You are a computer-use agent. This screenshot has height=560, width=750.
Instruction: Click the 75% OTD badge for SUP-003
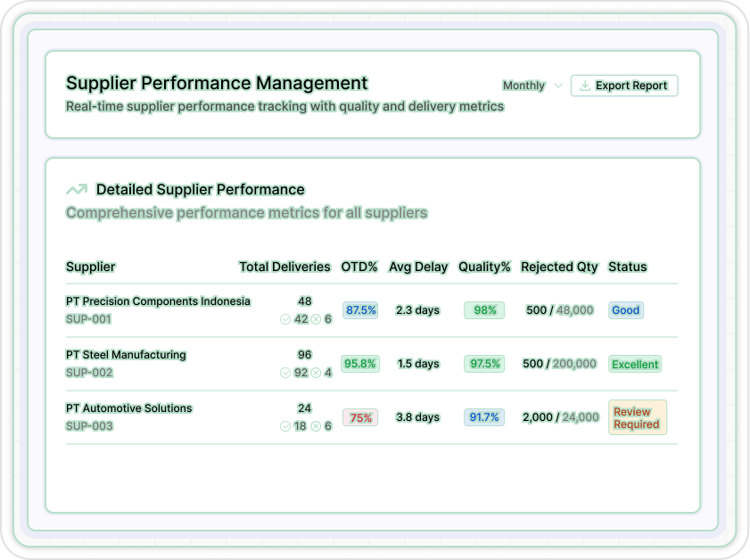(360, 417)
